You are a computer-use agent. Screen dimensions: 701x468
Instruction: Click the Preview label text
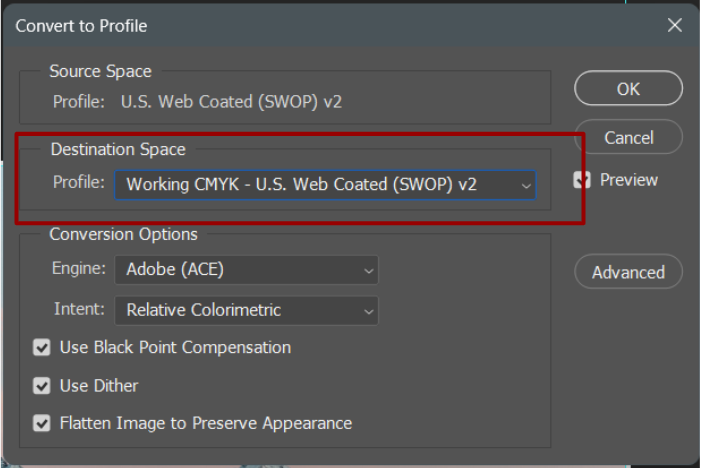point(629,180)
